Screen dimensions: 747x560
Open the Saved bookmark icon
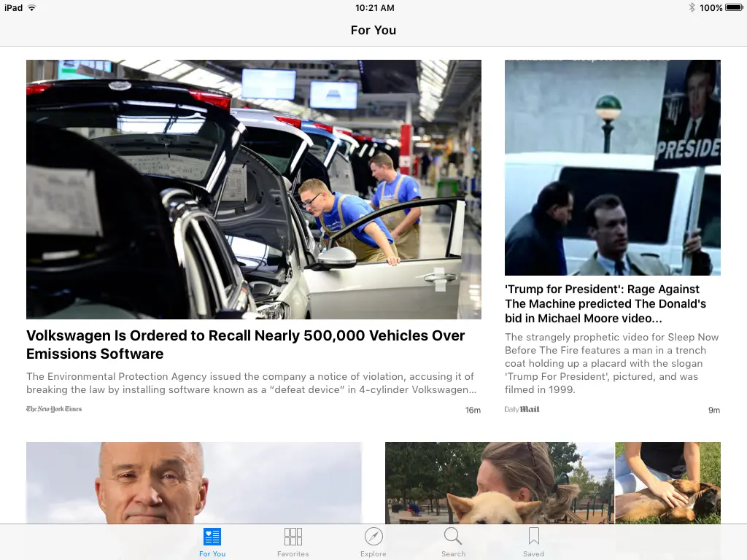533,536
